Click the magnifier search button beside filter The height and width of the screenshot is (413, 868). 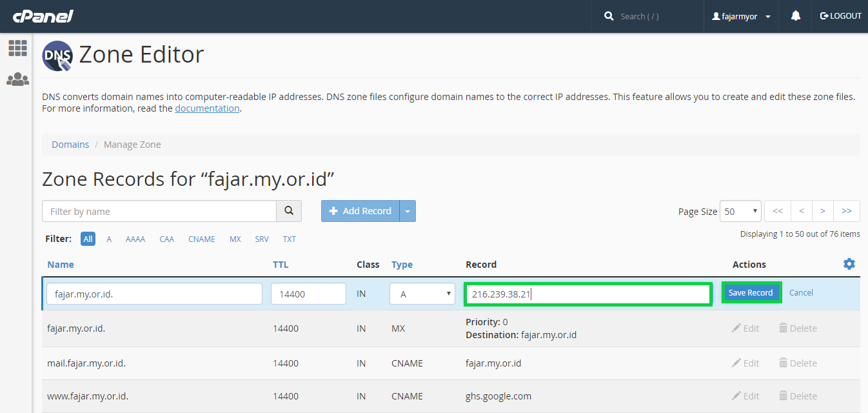(x=289, y=211)
